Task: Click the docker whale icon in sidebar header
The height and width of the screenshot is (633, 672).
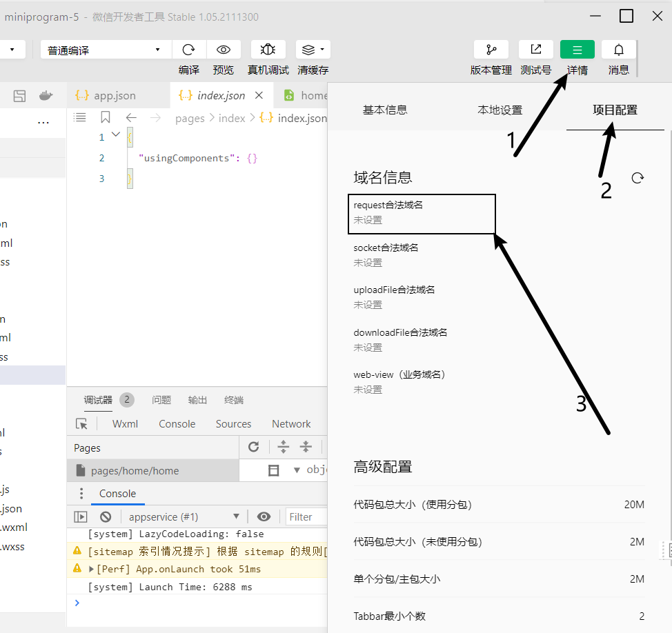Action: click(46, 96)
